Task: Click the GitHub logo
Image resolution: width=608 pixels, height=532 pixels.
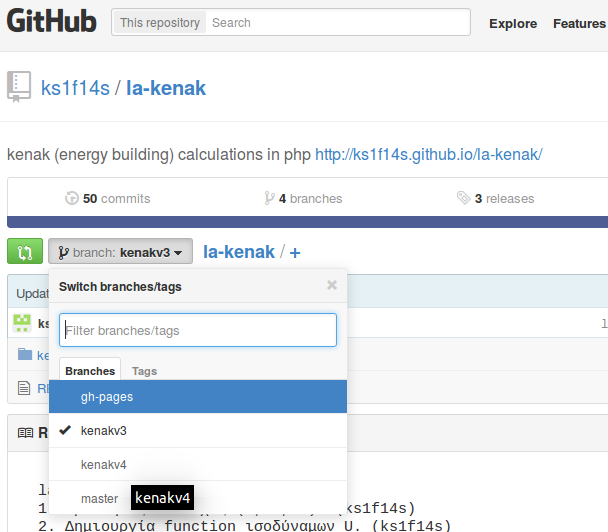Action: (52, 22)
